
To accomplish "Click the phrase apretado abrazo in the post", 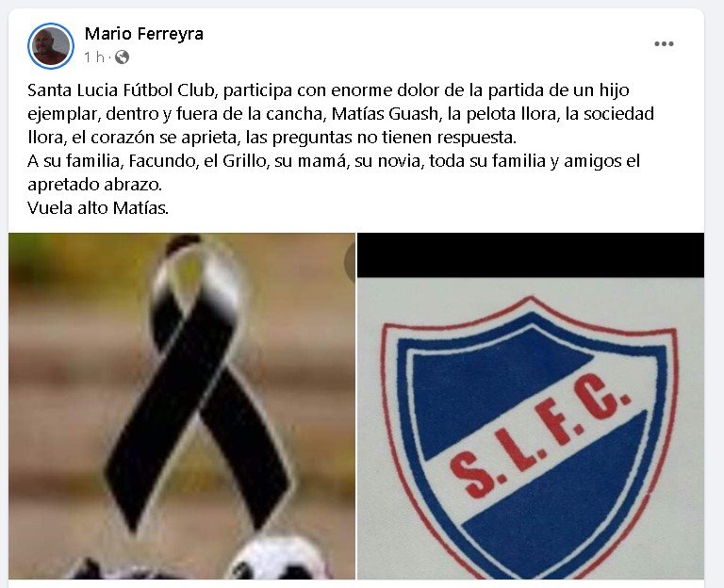I will coord(94,184).
